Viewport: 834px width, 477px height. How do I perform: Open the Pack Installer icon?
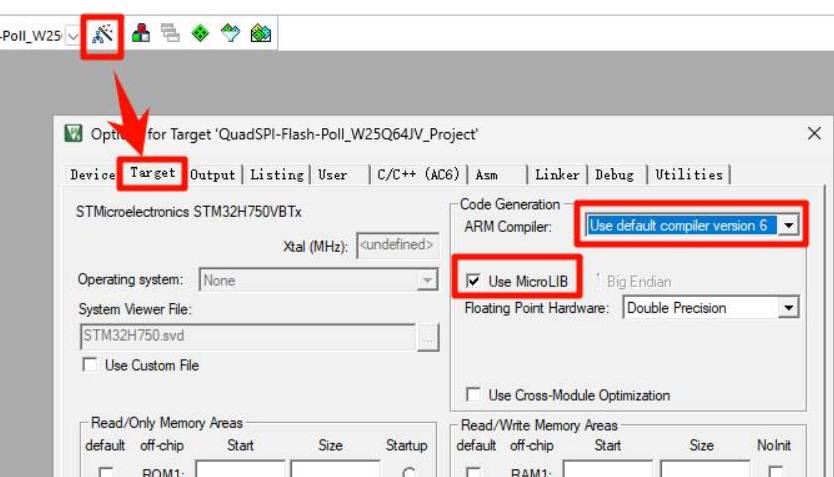pos(261,33)
